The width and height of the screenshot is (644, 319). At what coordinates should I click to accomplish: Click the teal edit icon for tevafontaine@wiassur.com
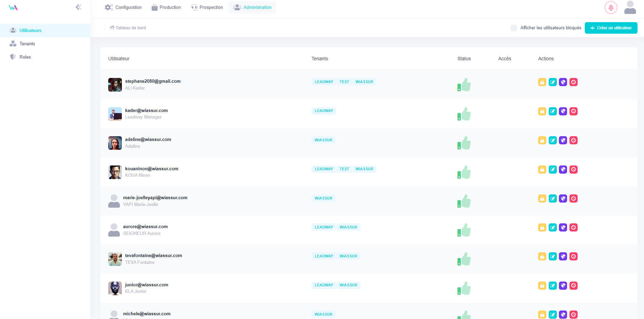pyautogui.click(x=552, y=256)
